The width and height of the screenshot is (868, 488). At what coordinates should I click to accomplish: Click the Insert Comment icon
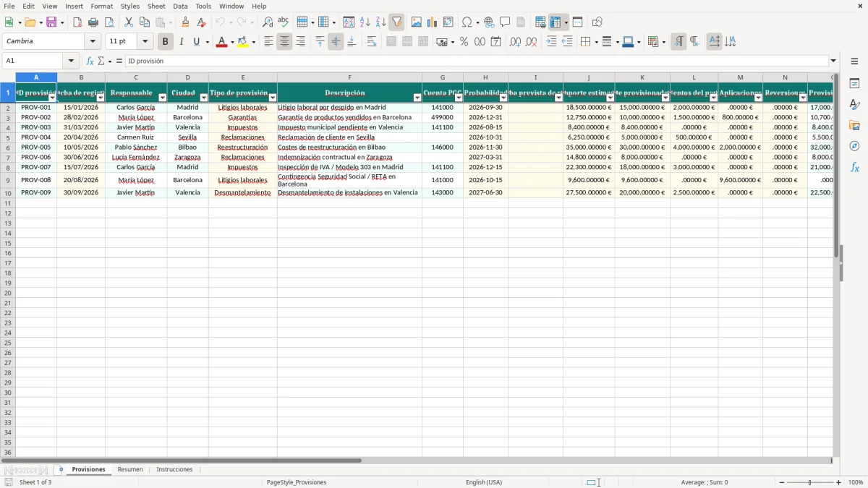click(505, 22)
